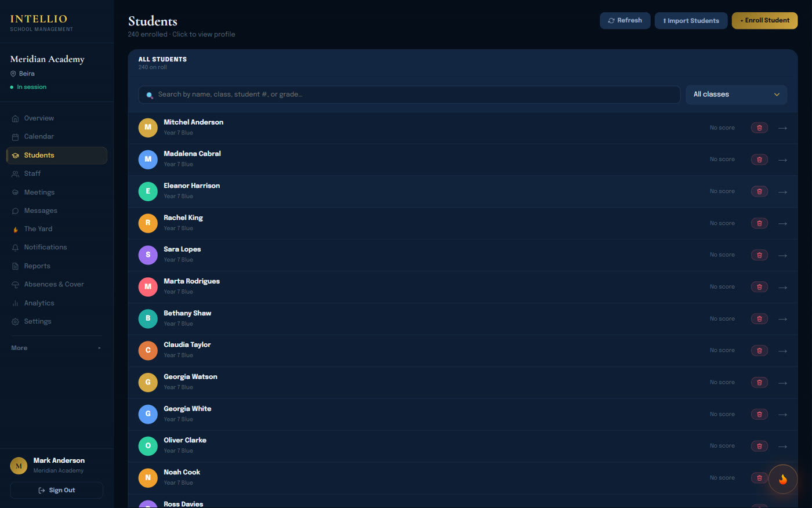This screenshot has width=812, height=508.
Task: Sign out of the account
Action: [x=56, y=491]
